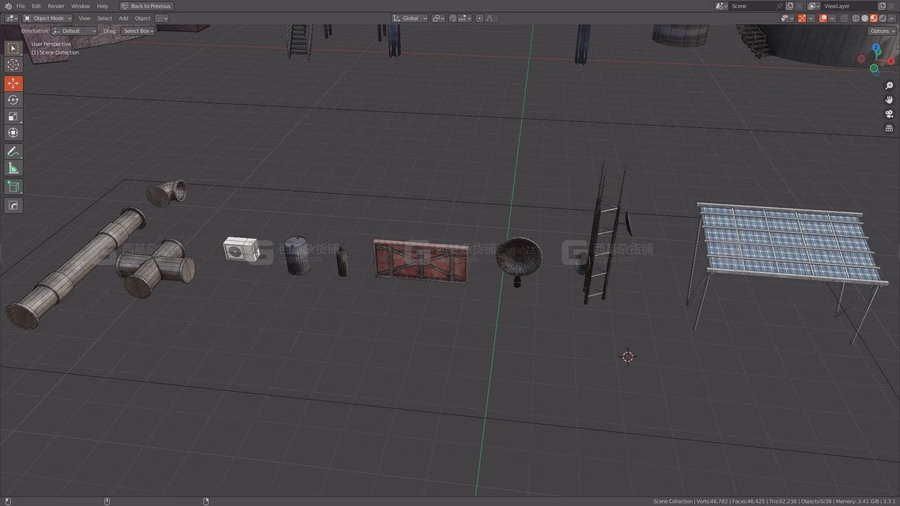Open the scene browse selector icon
The width and height of the screenshot is (900, 506).
[x=721, y=6]
